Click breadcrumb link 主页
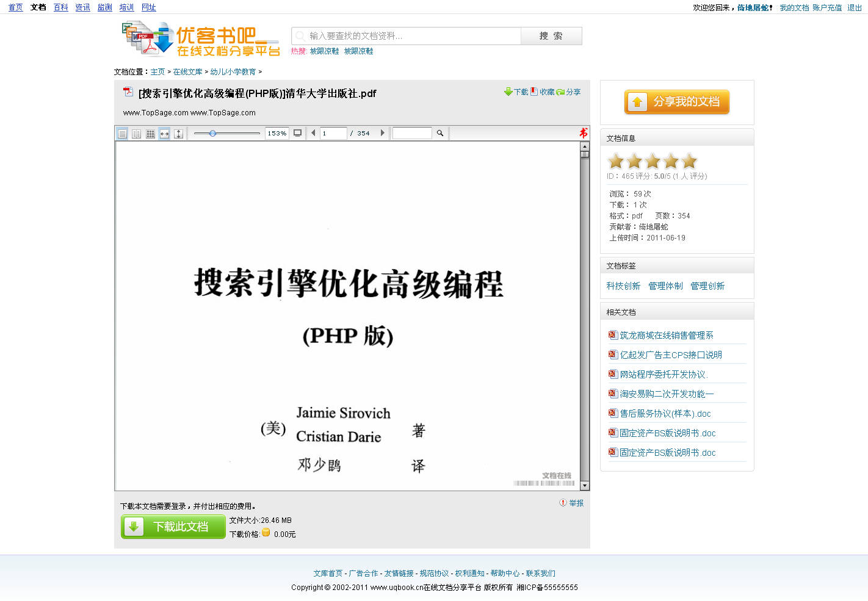 (x=158, y=72)
